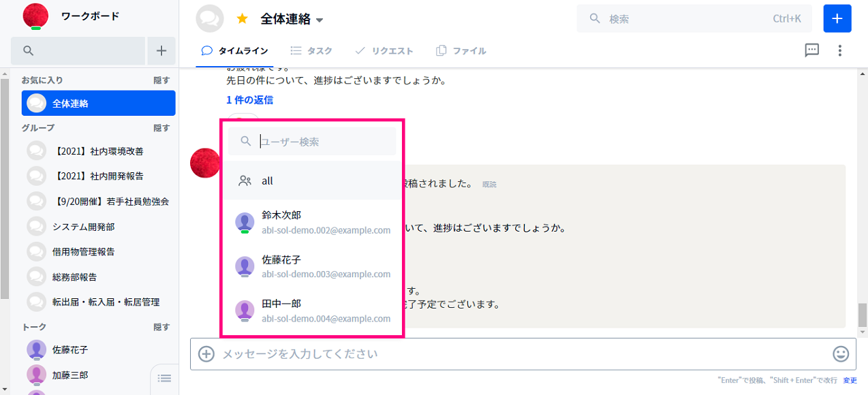This screenshot has height=395, width=868.
Task: Open the vertical three-dot more menu
Action: [840, 50]
